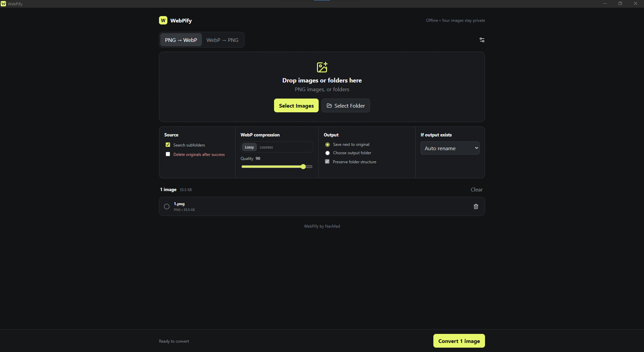The width and height of the screenshot is (644, 352).
Task: Select Choose output folder option
Action: pos(327,153)
